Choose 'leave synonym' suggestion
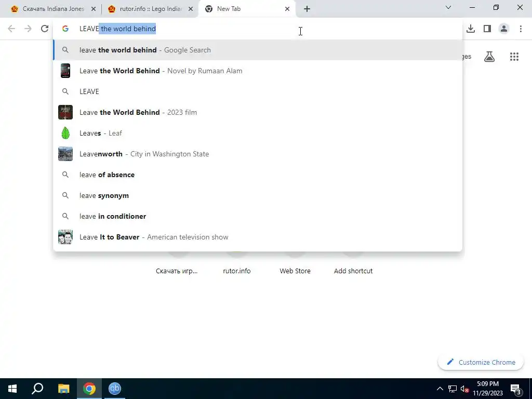Screen dimensions: 532x399 258,195
